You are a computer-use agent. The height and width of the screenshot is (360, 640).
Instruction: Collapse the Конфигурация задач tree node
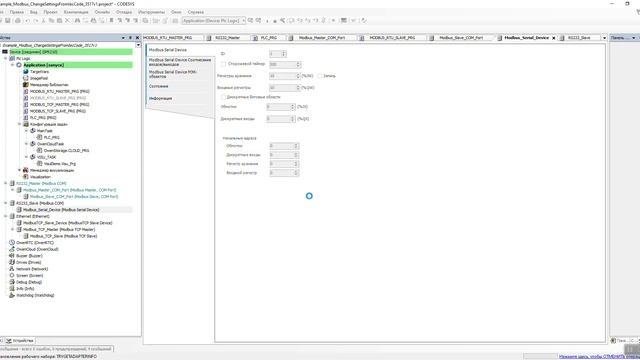point(20,124)
